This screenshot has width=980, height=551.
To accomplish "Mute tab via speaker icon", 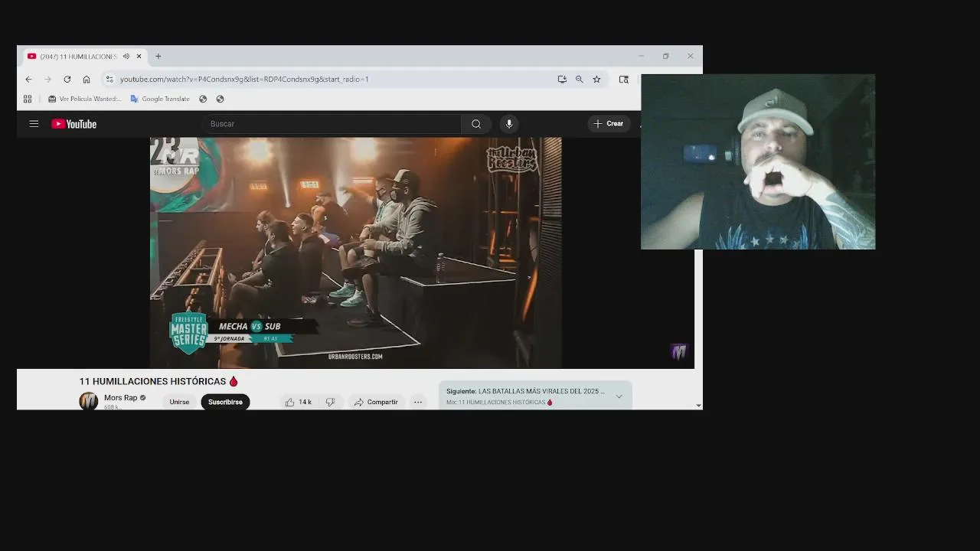I will (x=126, y=56).
